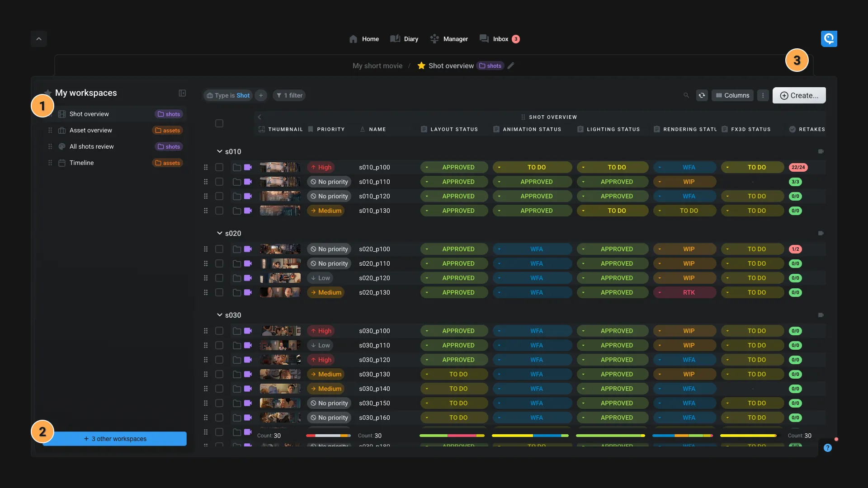Collapse the s030 sequence group

pos(219,315)
